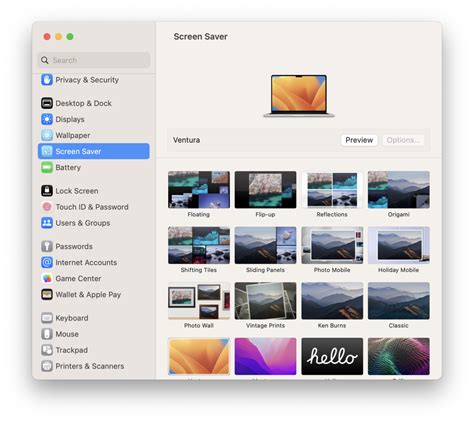Open Desktop & Dock settings
Viewport: 474px width, 422px height.
click(83, 103)
